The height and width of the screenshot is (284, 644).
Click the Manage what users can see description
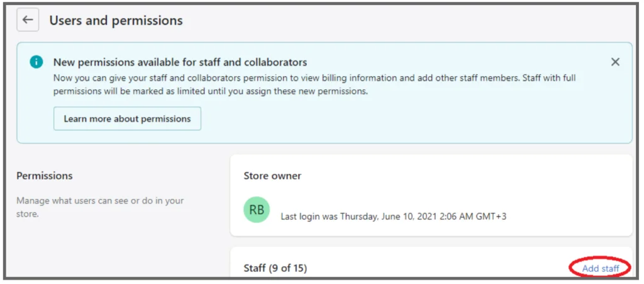100,208
